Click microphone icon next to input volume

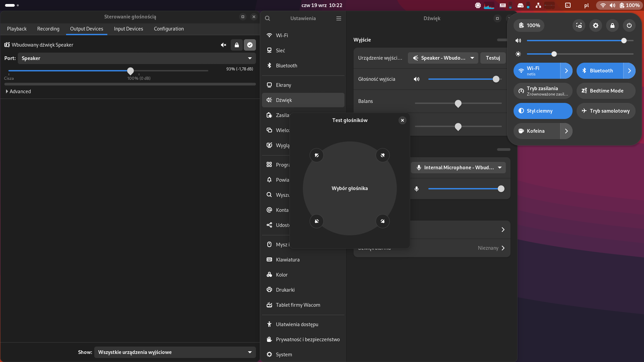[417, 189]
